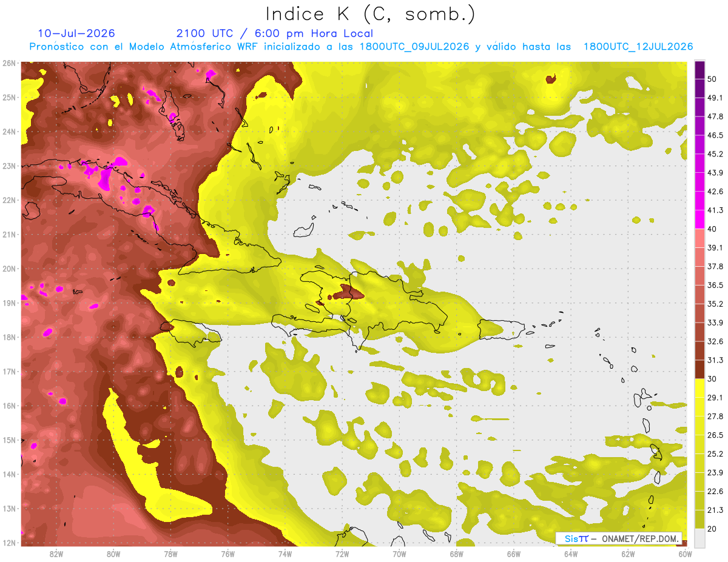
Task: Click the legend value '29.1'
Action: pos(715,398)
